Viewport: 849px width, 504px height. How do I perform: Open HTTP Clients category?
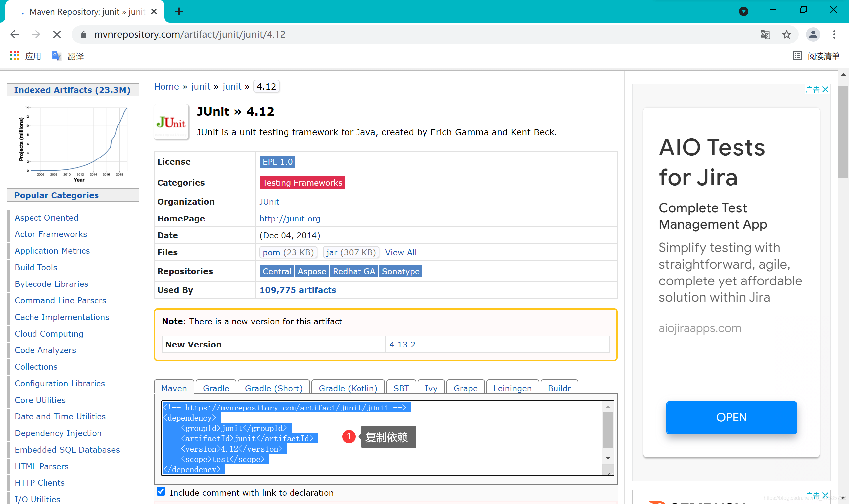tap(40, 483)
